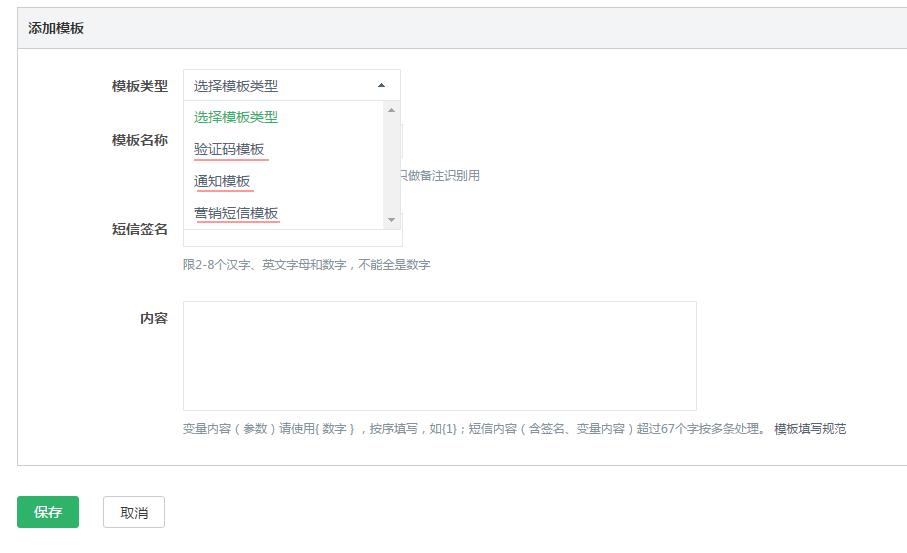Click the 取消 button
The height and width of the screenshot is (553, 907).
pyautogui.click(x=134, y=512)
